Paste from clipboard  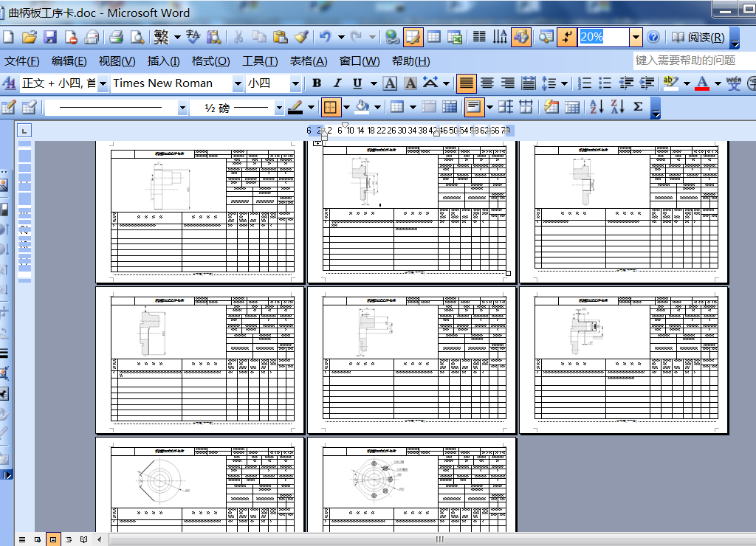click(x=280, y=37)
